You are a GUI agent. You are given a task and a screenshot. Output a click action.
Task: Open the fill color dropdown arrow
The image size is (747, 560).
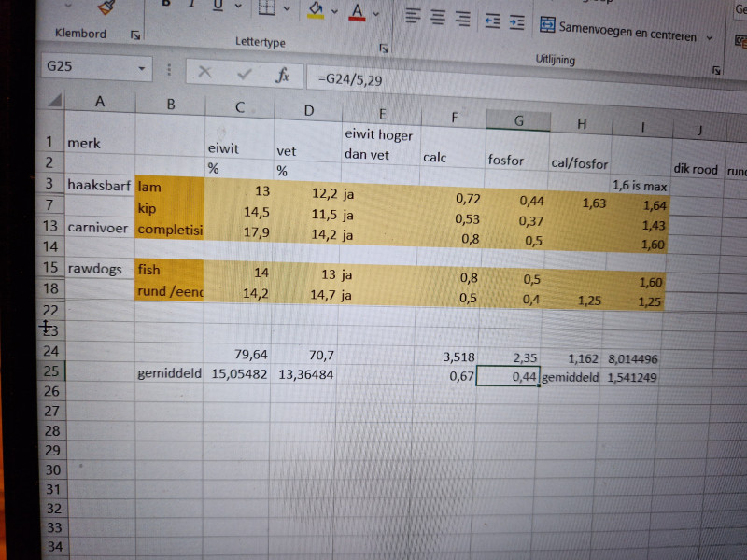(x=334, y=11)
